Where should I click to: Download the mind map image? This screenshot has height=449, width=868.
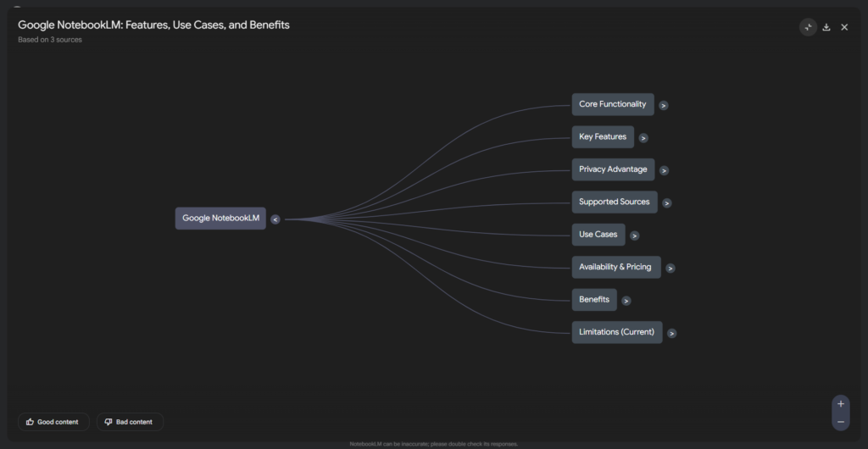pos(826,27)
